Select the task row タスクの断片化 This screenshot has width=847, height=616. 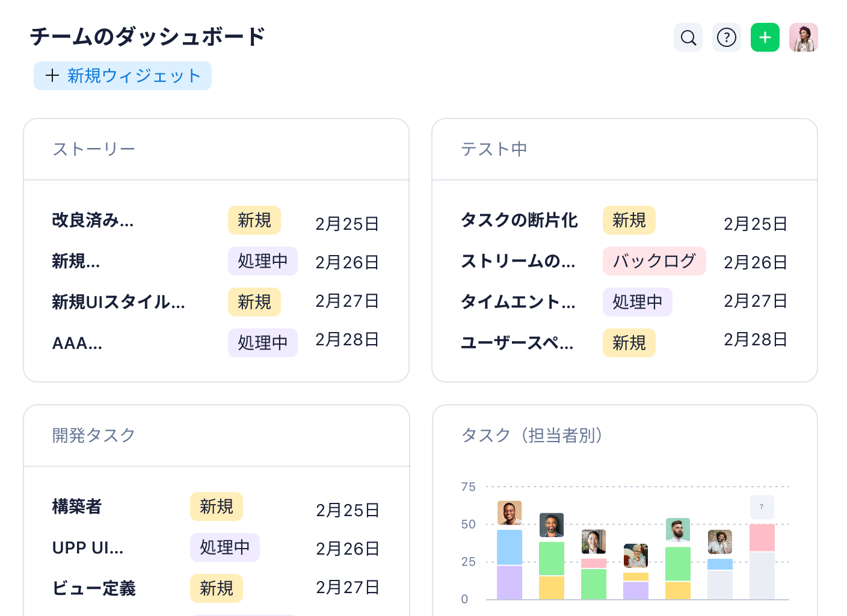519,221
